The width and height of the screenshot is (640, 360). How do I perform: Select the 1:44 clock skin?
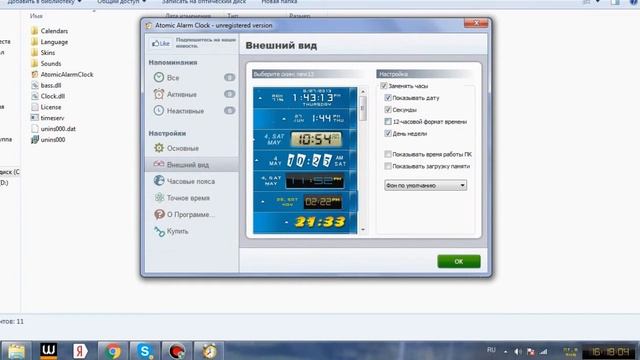tap(305, 119)
